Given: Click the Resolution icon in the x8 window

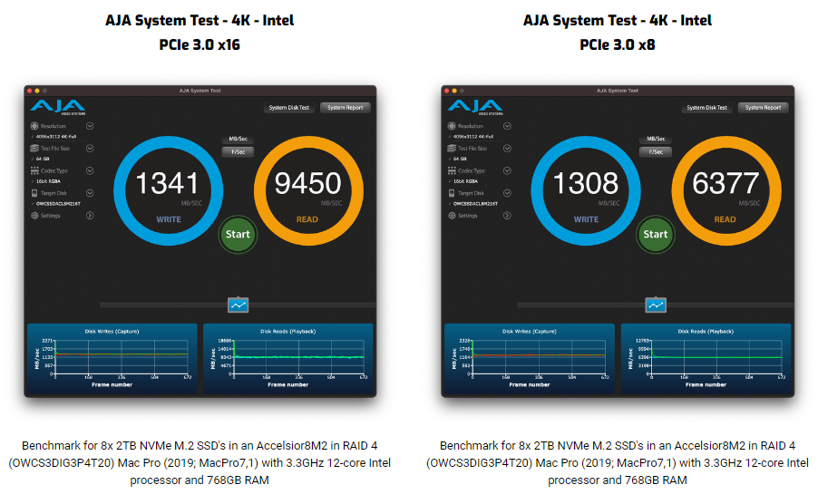Looking at the screenshot, I should pos(452,126).
